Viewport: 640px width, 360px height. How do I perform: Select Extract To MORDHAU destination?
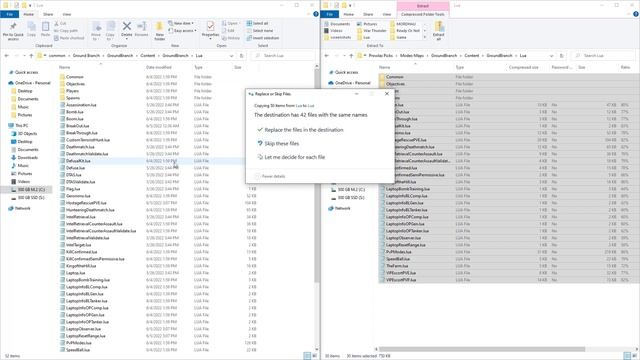[402, 24]
